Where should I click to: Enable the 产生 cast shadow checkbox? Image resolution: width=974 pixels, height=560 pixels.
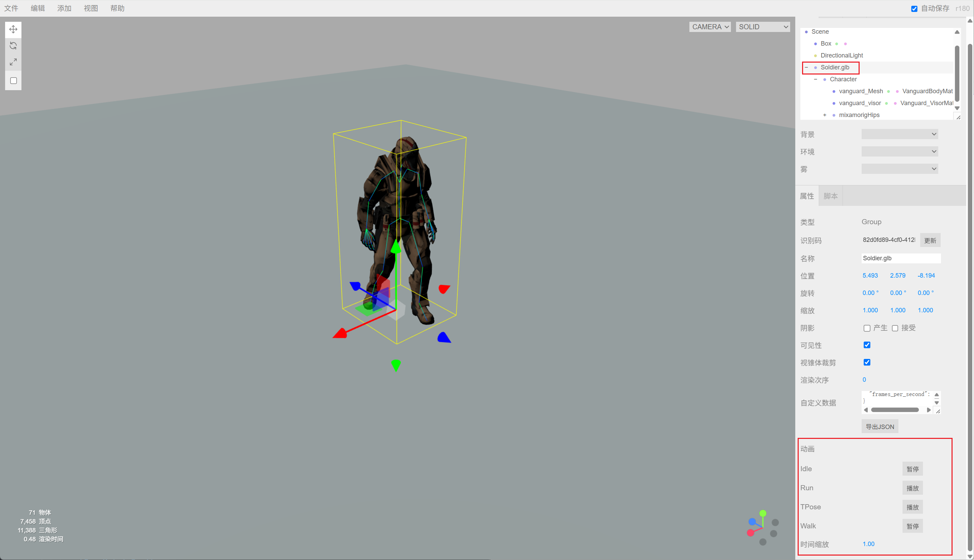pos(867,328)
